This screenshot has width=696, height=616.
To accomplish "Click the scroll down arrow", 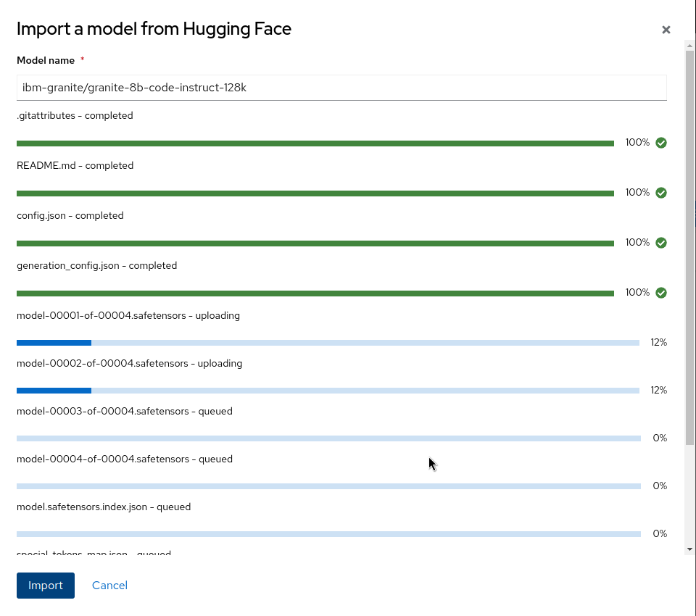I will 689,549.
